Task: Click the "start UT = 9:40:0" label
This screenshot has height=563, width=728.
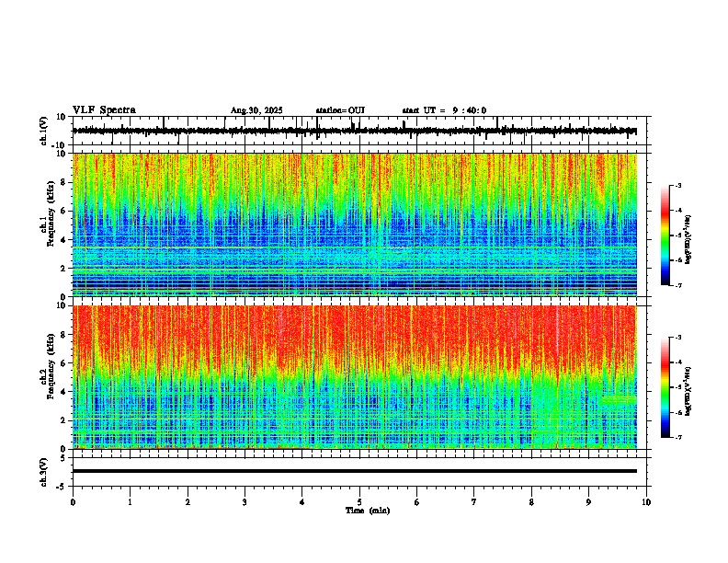Action: tap(444, 110)
